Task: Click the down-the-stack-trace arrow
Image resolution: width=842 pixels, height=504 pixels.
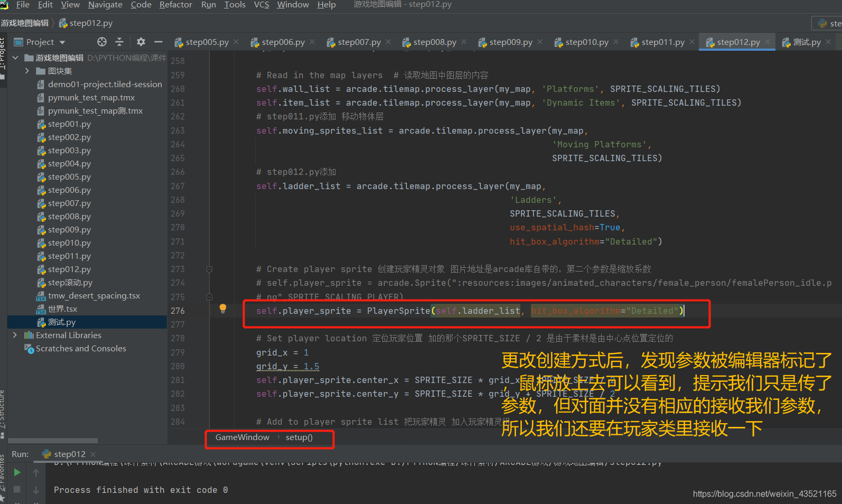Action: [x=36, y=490]
